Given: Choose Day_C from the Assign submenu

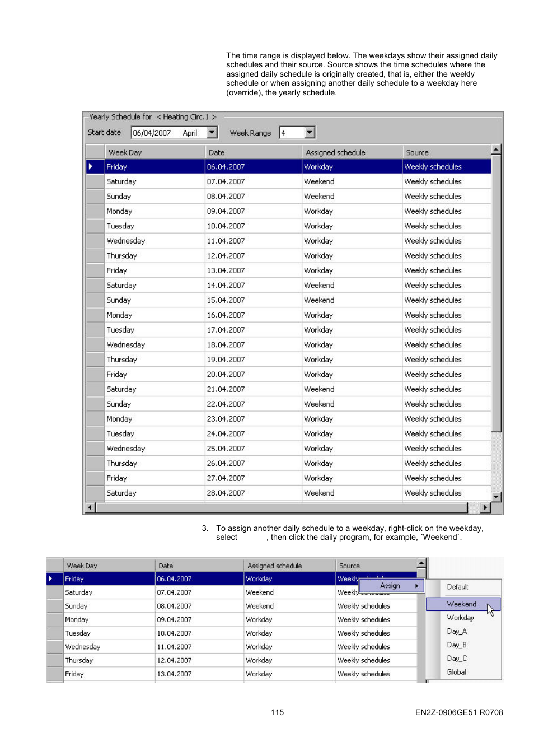Looking at the screenshot, I should [463, 659].
